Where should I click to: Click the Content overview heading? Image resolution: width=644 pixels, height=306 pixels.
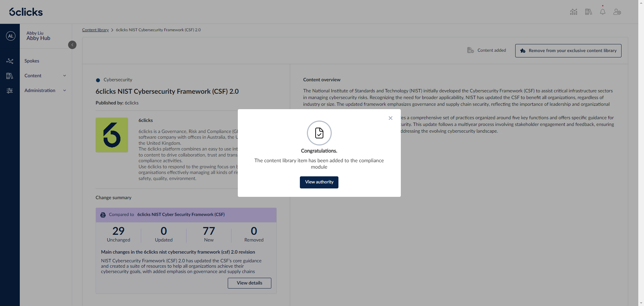[322, 80]
